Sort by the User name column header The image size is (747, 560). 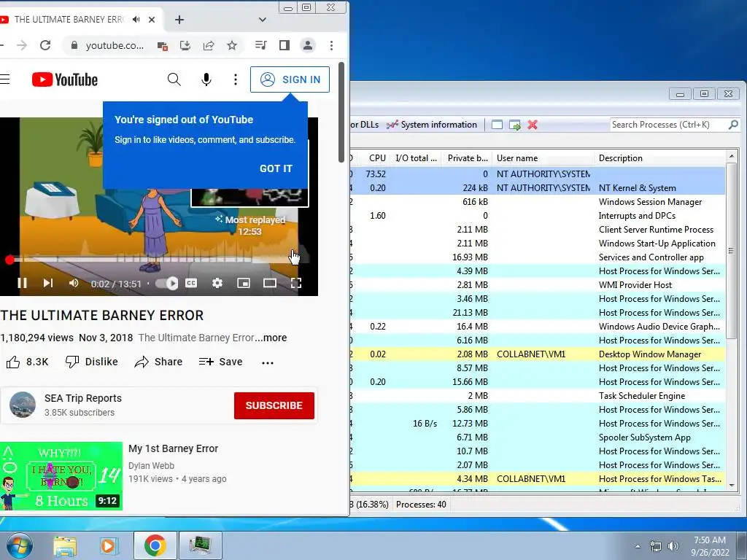pos(543,158)
